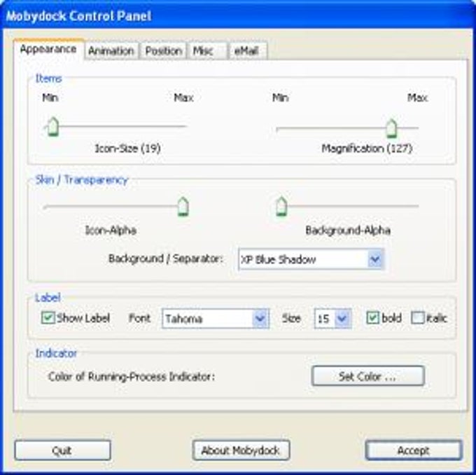This screenshot has height=475, width=476.
Task: Open the Position tab
Action: 163,50
